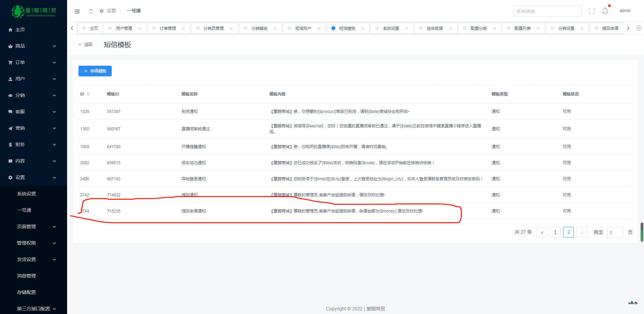Close all tabs circle icon

(639, 28)
